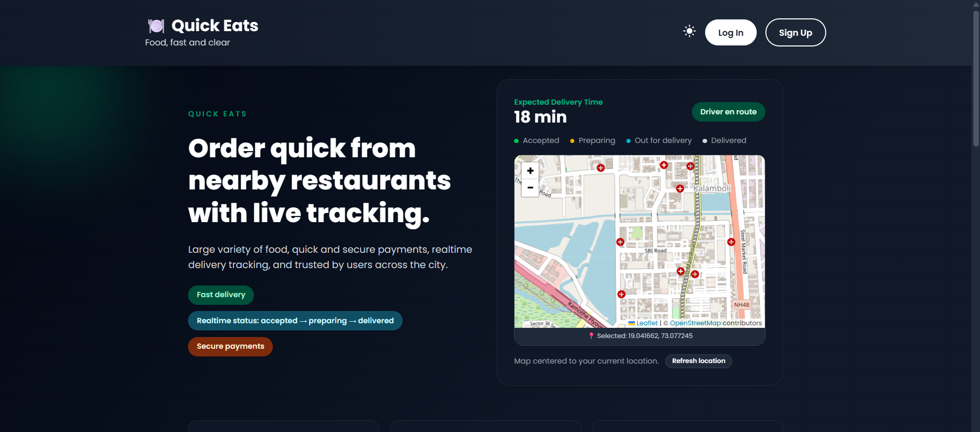Click the Refresh location button

pyautogui.click(x=698, y=361)
